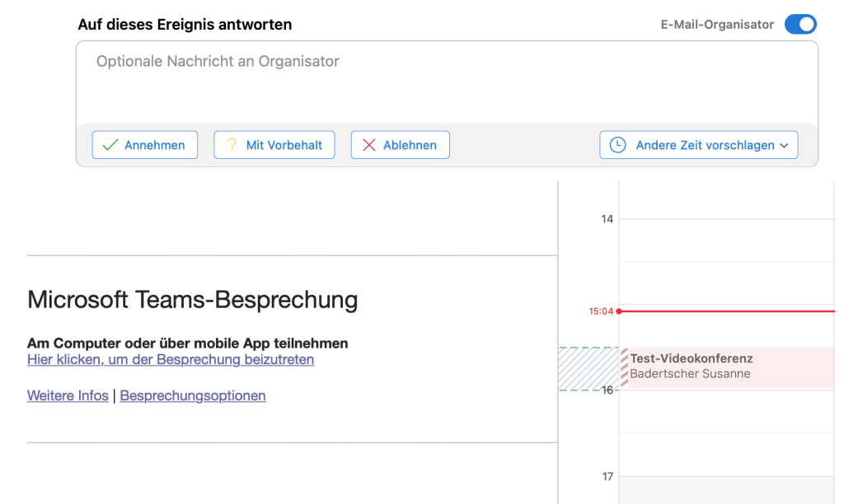The height and width of the screenshot is (504, 844).
Task: Select the Test-Videokonferenz calendar event
Action: click(725, 359)
